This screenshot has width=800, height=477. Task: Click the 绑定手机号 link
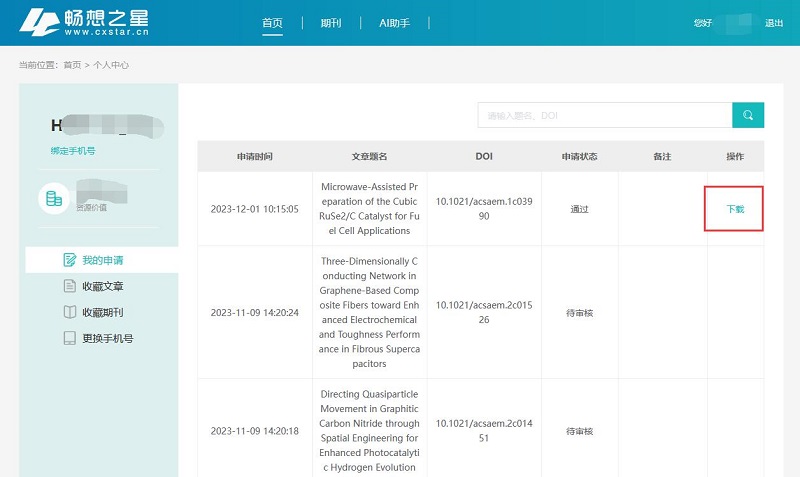[x=73, y=150]
